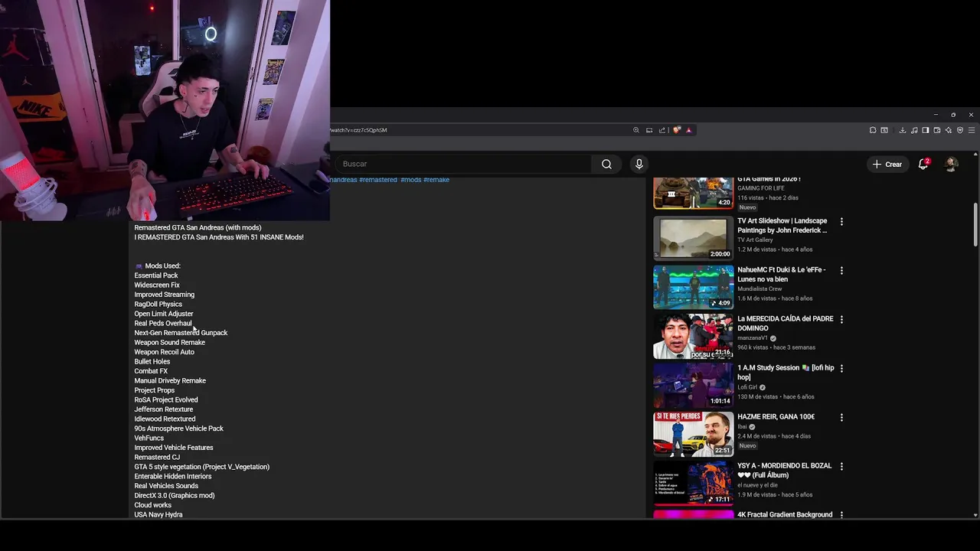Open the Ibai channel name

click(743, 426)
